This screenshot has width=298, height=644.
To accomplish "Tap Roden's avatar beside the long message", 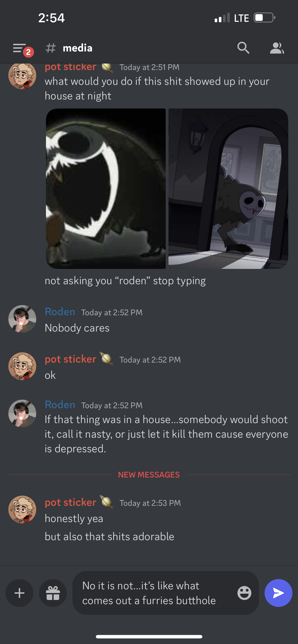I will [22, 414].
